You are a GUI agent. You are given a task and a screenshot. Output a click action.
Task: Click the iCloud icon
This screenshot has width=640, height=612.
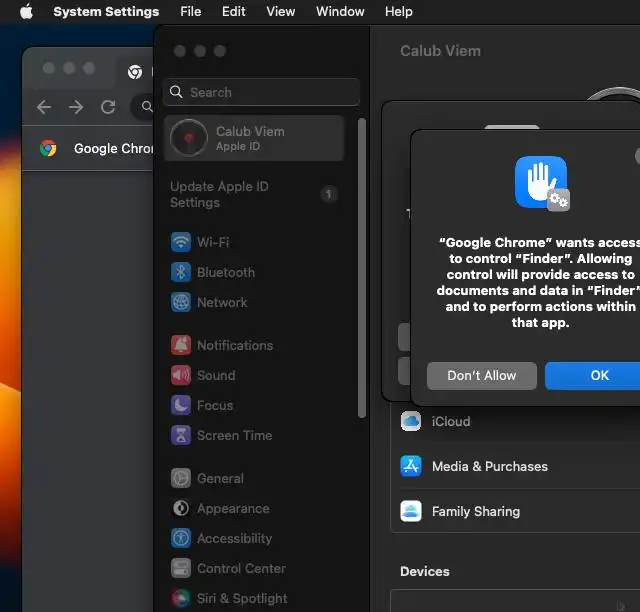[411, 421]
